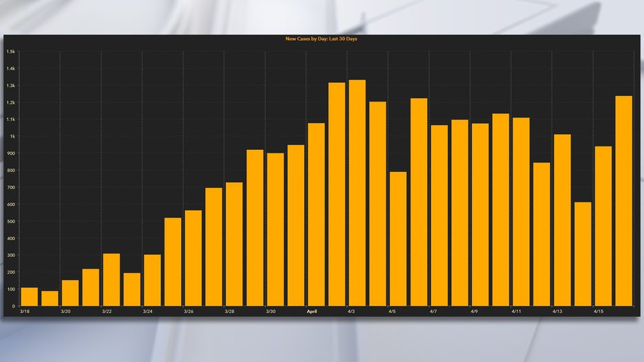Select the short bar at 4/5
The width and height of the screenshot is (644, 362).
click(398, 239)
